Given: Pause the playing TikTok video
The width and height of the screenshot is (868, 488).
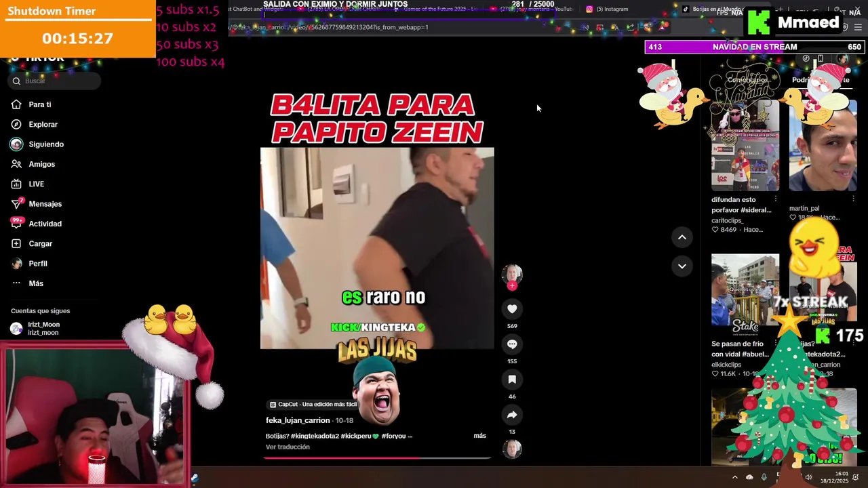Looking at the screenshot, I should 377,248.
